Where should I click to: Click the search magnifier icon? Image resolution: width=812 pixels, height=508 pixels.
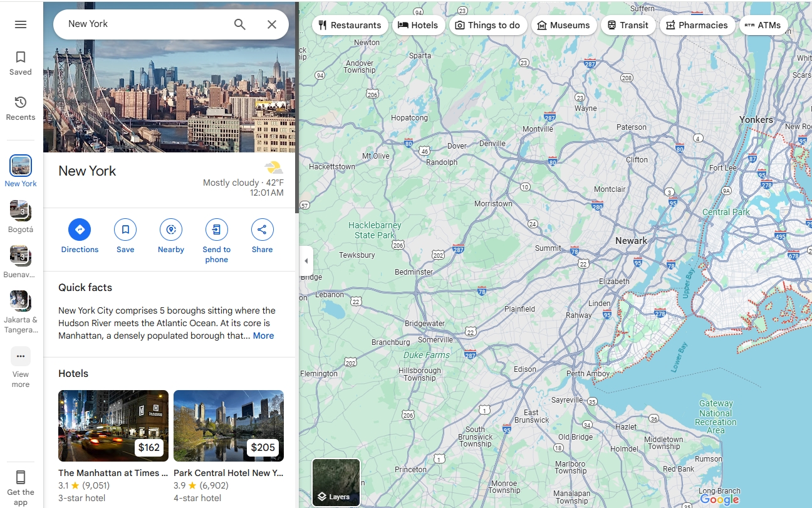pyautogui.click(x=240, y=24)
